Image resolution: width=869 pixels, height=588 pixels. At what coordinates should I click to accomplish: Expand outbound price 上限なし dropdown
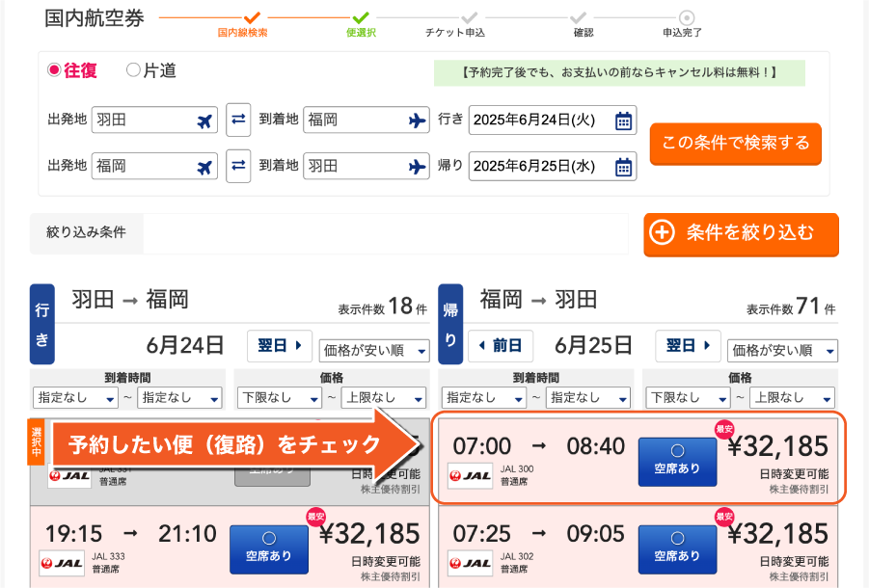coord(381,397)
